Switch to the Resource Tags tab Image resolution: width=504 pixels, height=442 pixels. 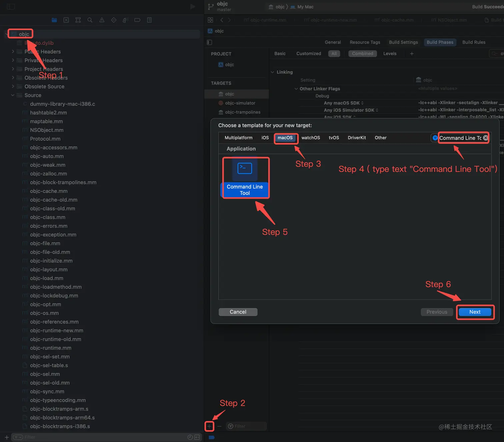tap(365, 42)
